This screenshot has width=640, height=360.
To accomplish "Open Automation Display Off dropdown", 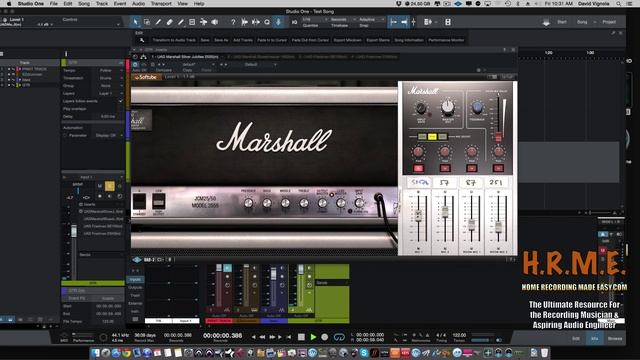I will point(109,136).
